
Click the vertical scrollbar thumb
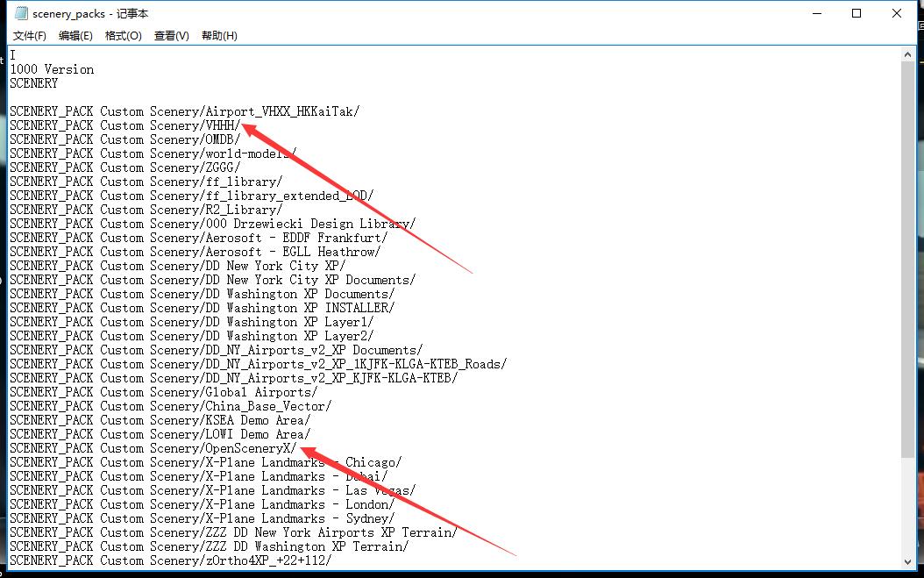(907, 259)
